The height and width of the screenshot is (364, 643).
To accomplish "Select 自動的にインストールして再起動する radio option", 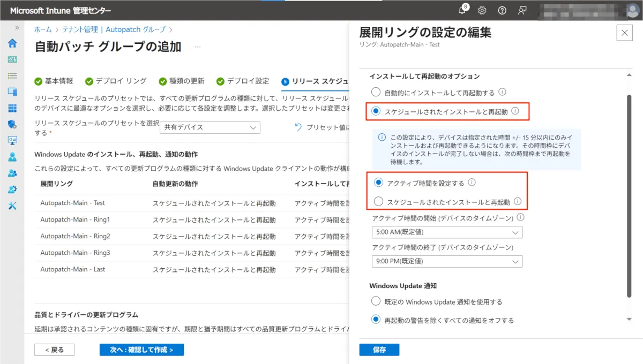I will tap(376, 93).
